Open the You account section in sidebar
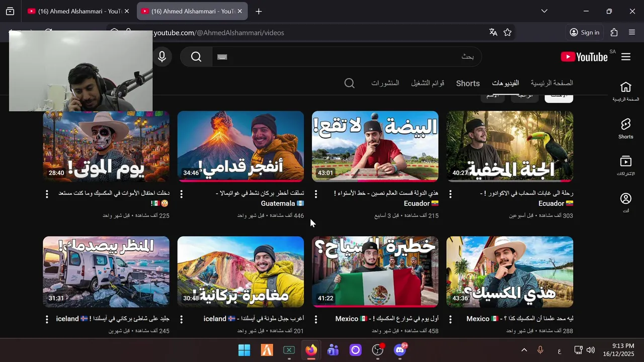This screenshot has width=644, height=362. (x=626, y=203)
